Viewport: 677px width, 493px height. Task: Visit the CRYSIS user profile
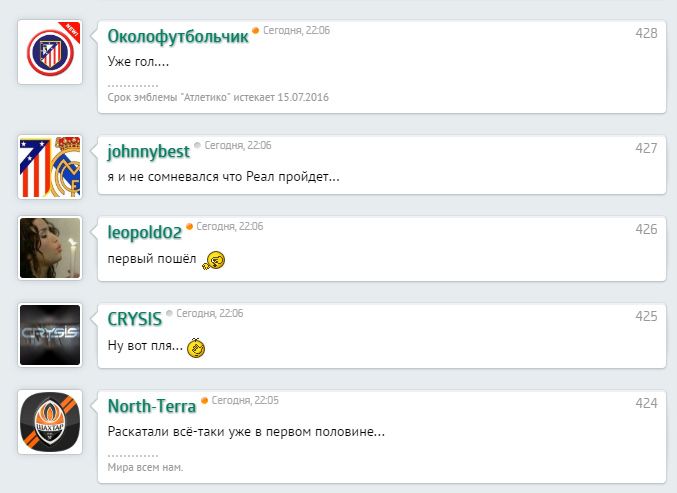coord(135,319)
